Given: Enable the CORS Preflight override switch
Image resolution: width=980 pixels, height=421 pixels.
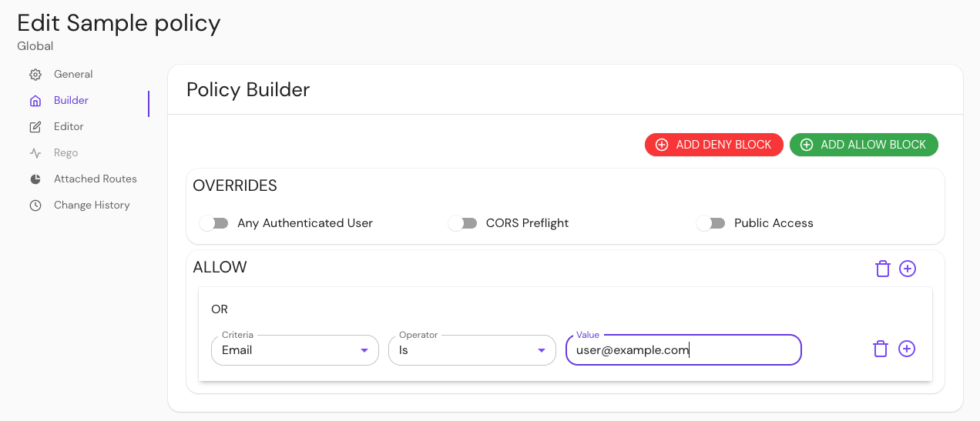Looking at the screenshot, I should [x=463, y=223].
